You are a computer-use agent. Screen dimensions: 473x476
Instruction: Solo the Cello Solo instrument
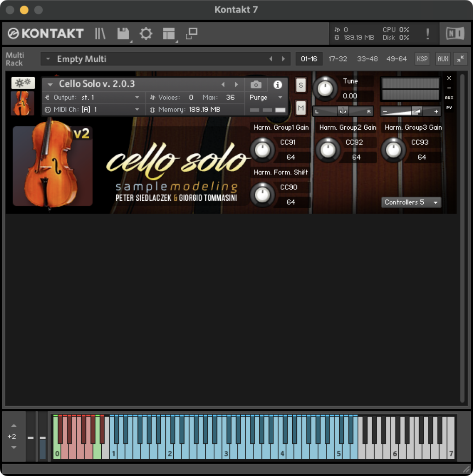tap(301, 85)
